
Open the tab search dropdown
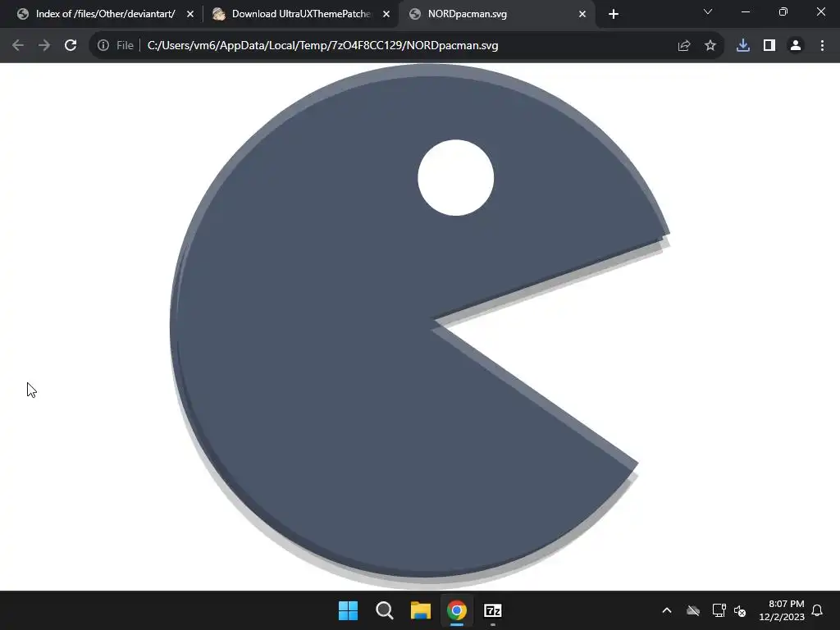coord(708,11)
